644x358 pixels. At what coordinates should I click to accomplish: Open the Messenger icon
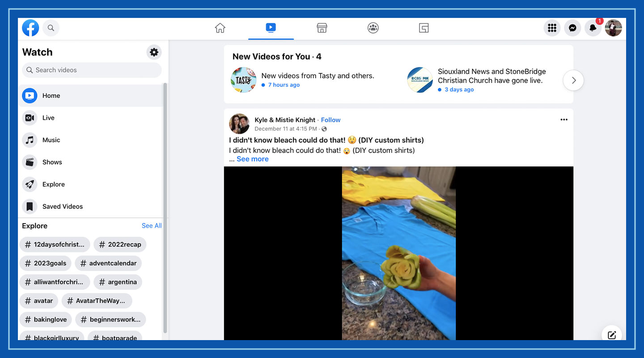pos(572,28)
